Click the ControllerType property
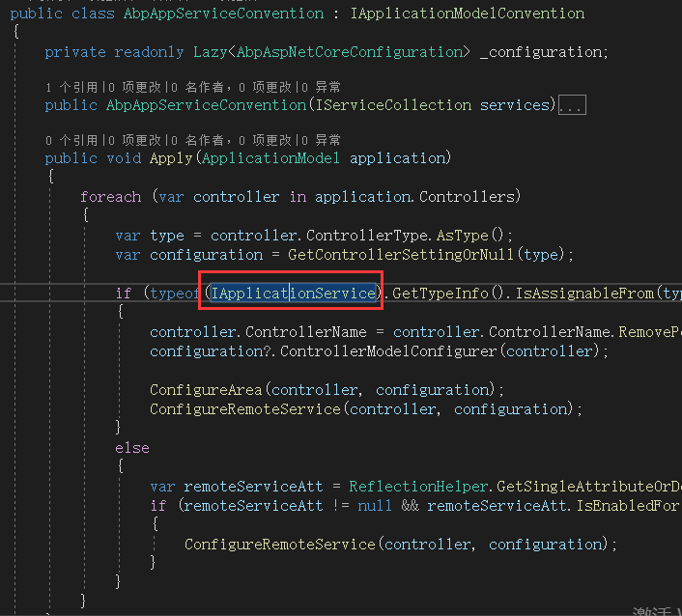This screenshot has width=682, height=616. tap(367, 236)
